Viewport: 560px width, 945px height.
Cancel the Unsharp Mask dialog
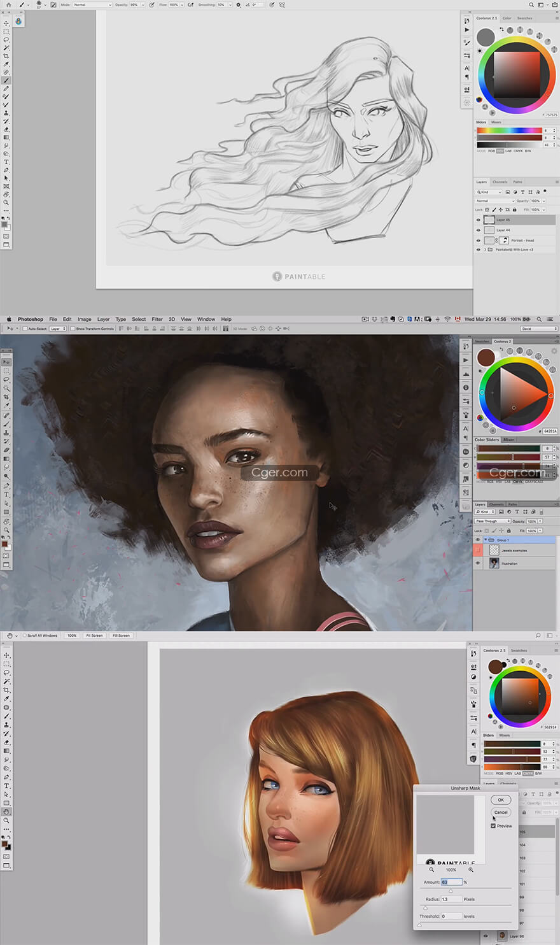(501, 812)
